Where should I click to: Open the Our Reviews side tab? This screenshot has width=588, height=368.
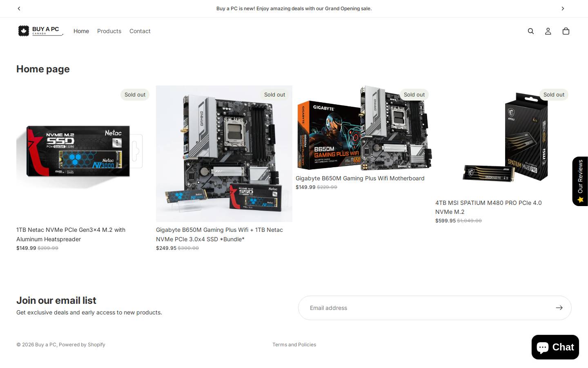(580, 181)
